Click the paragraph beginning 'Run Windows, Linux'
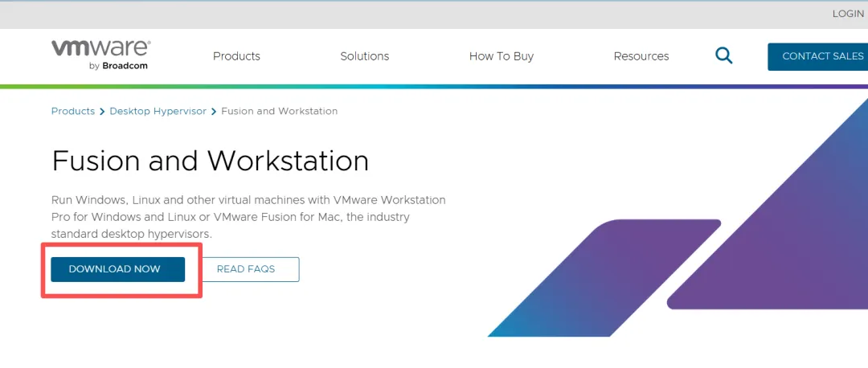The image size is (868, 368). click(x=248, y=217)
